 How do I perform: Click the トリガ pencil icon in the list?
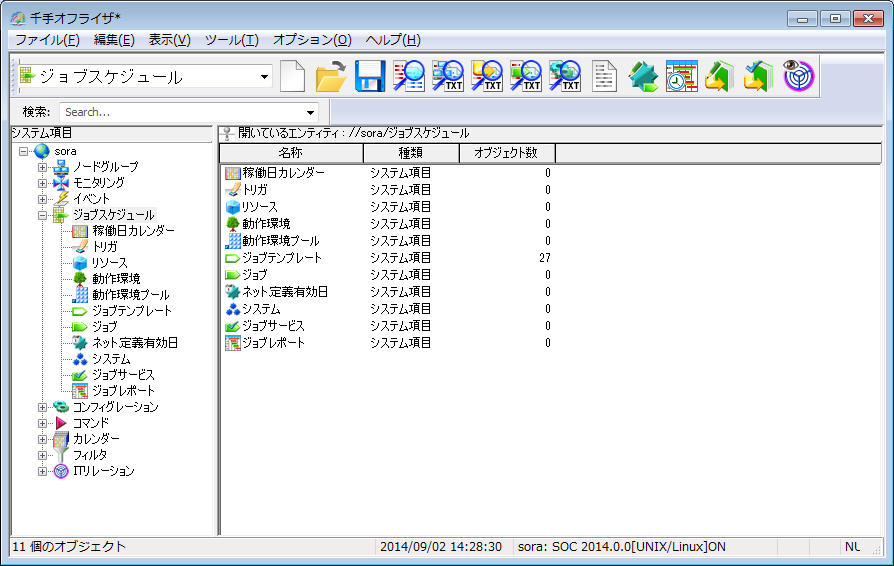coord(233,190)
